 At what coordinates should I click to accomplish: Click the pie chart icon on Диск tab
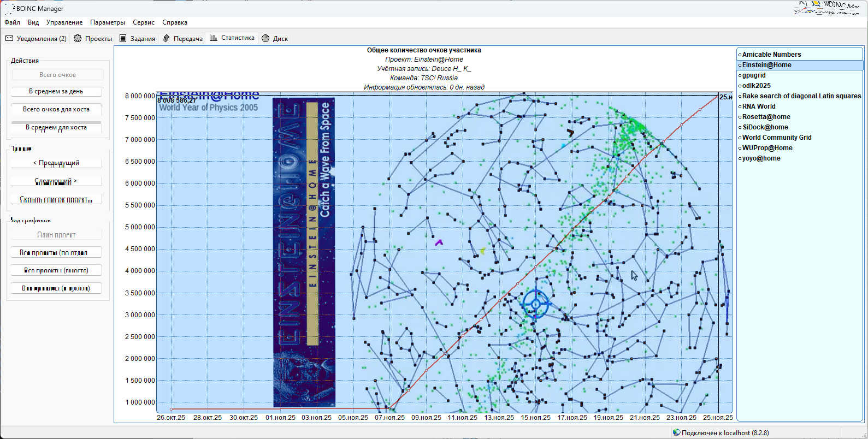(x=265, y=39)
